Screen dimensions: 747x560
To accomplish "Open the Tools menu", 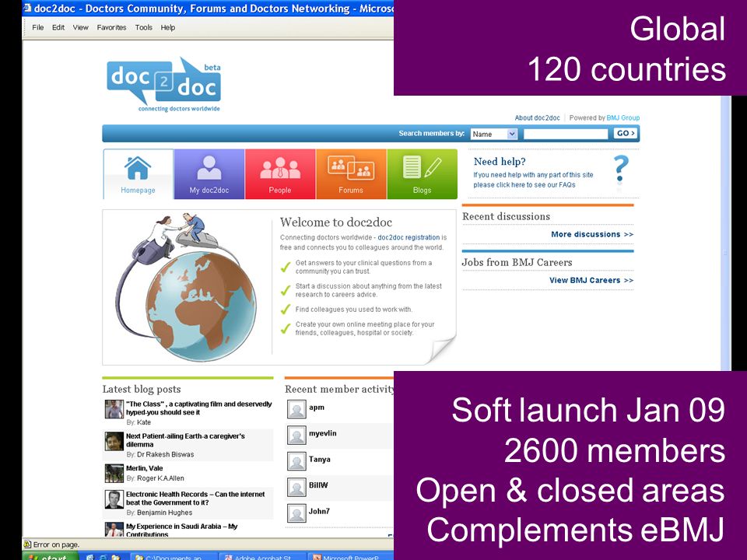I will pos(143,28).
